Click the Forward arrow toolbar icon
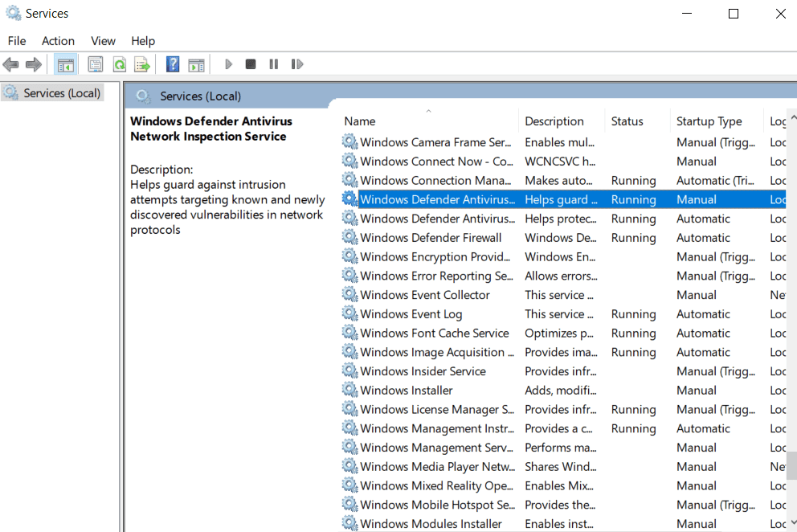This screenshot has height=532, width=797. point(34,64)
